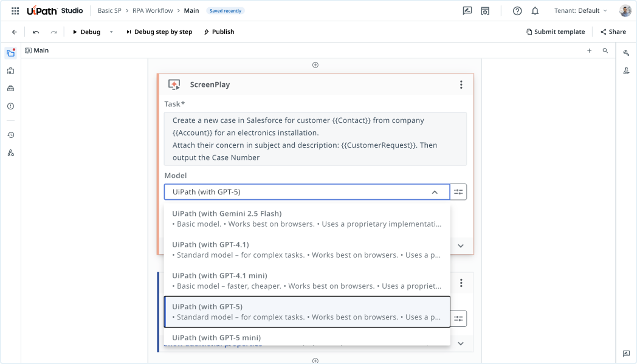Click the ScreenPlay activity title
This screenshot has width=637, height=364.
coord(210,84)
